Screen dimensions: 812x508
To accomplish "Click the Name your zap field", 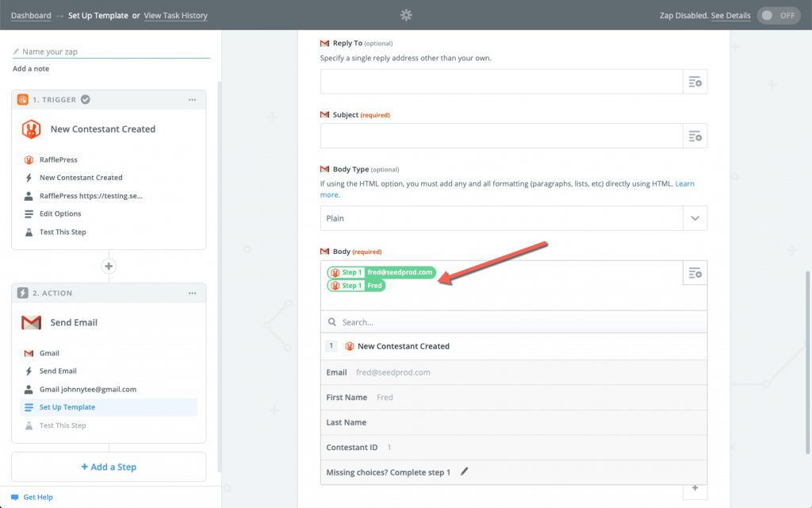I will 111,52.
